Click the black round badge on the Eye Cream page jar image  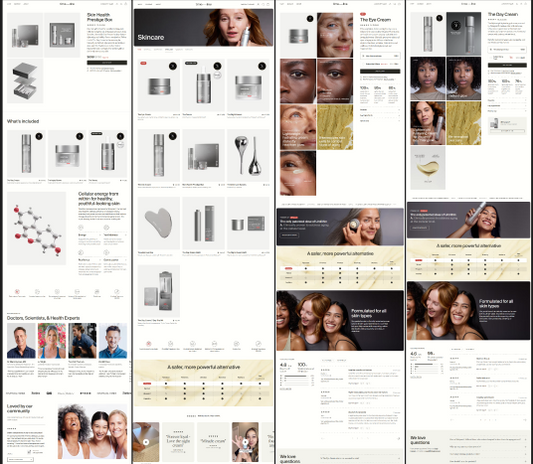pos(310,19)
